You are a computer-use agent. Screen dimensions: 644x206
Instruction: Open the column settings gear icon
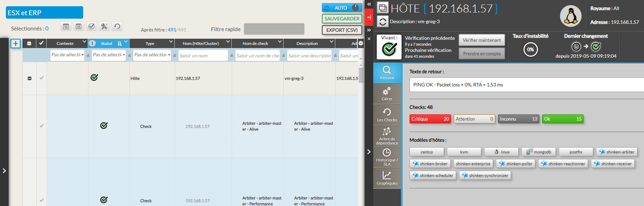pos(361,43)
